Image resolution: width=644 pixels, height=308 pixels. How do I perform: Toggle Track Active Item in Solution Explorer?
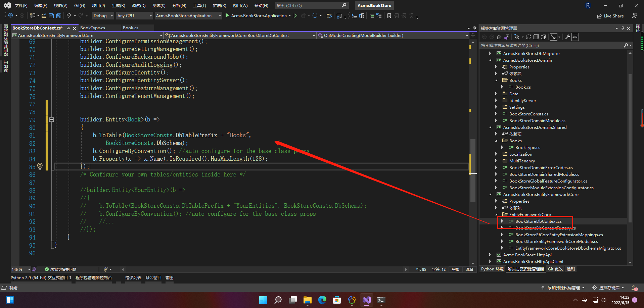pos(554,37)
